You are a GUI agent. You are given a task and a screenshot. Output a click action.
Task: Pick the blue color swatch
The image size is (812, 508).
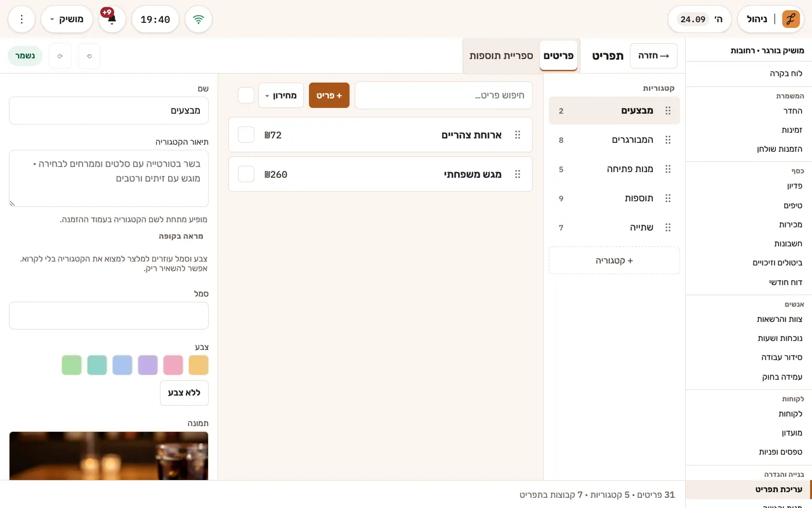122,365
